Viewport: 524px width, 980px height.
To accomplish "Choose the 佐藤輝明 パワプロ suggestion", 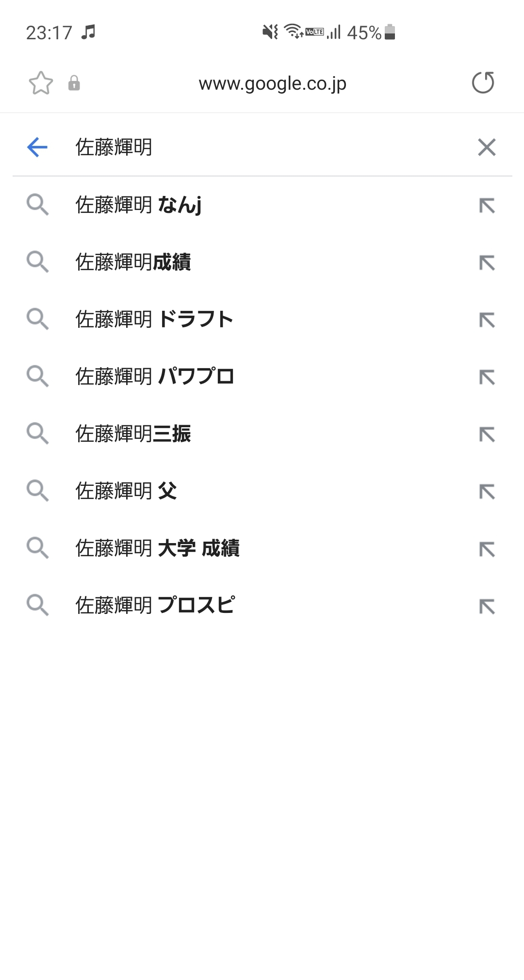I will [x=154, y=376].
